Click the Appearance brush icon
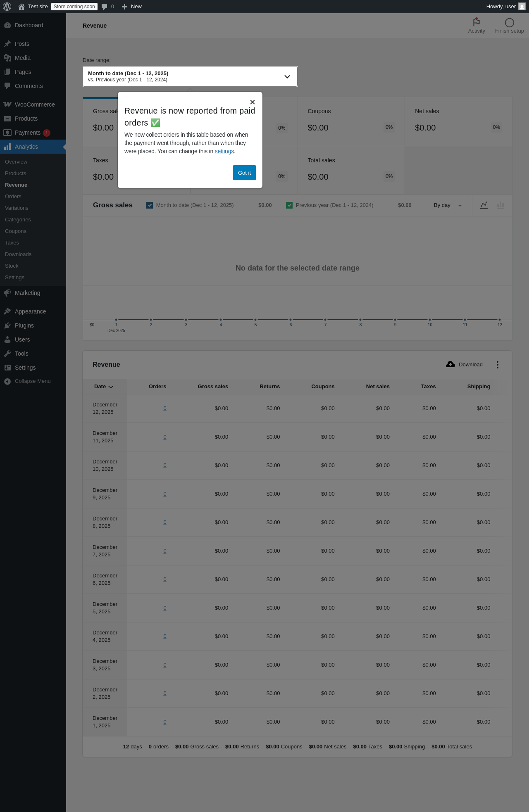 click(x=7, y=311)
